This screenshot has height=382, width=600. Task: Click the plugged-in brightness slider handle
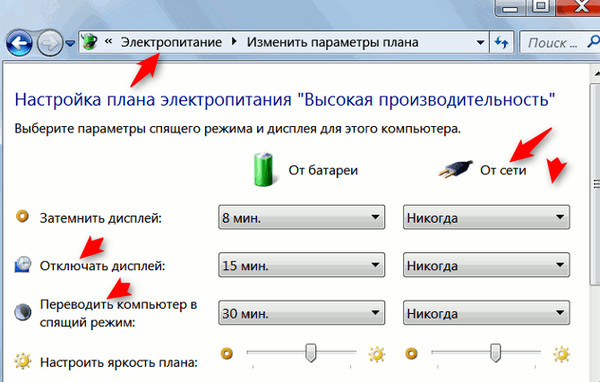(496, 353)
